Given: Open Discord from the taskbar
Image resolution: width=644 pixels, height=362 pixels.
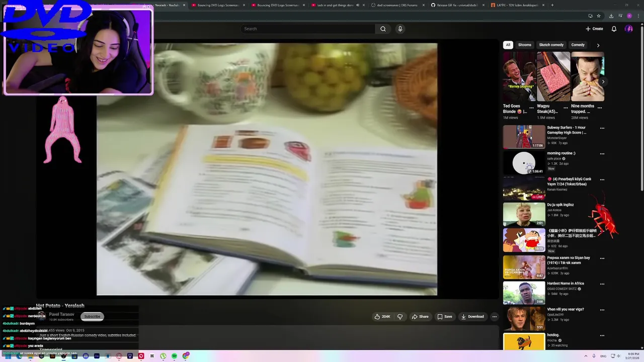Looking at the screenshot, I should click(86, 356).
